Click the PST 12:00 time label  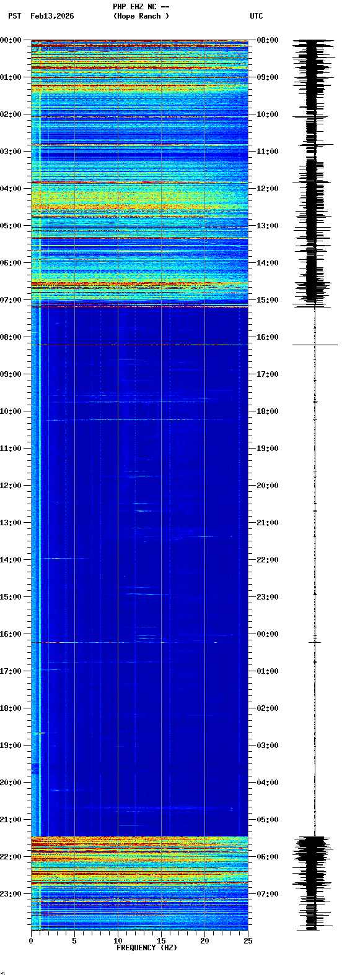click(11, 486)
